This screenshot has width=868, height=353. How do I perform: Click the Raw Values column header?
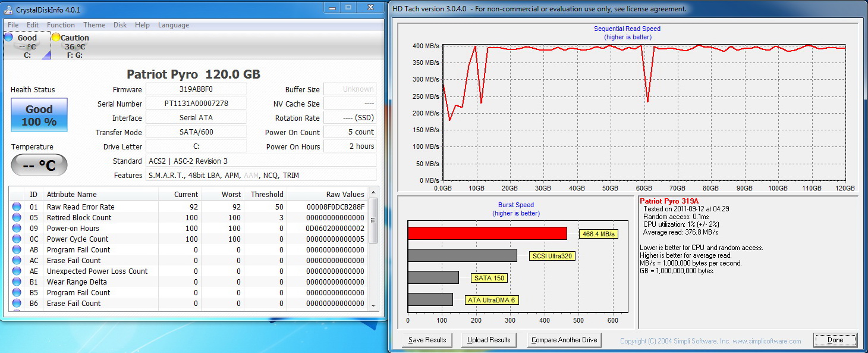point(328,194)
